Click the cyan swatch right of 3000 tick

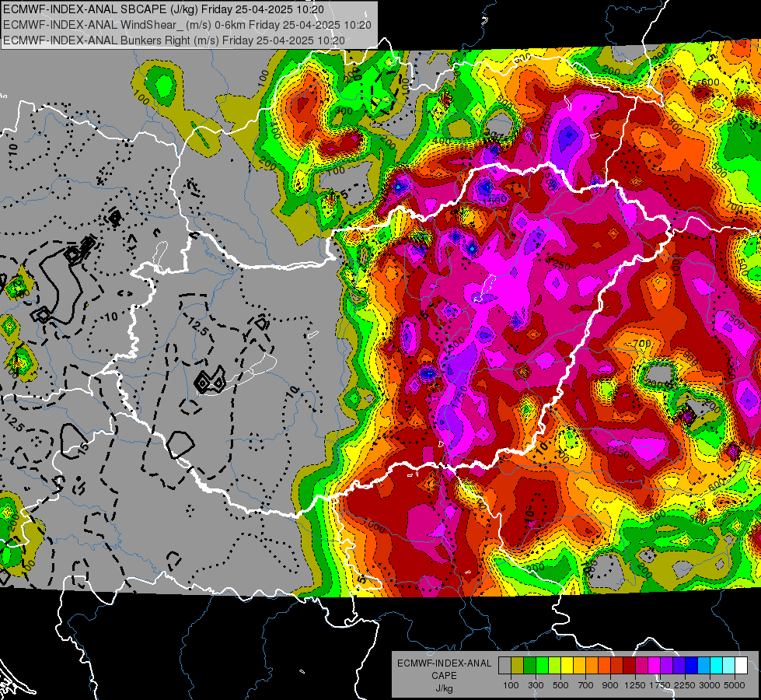pyautogui.click(x=717, y=666)
